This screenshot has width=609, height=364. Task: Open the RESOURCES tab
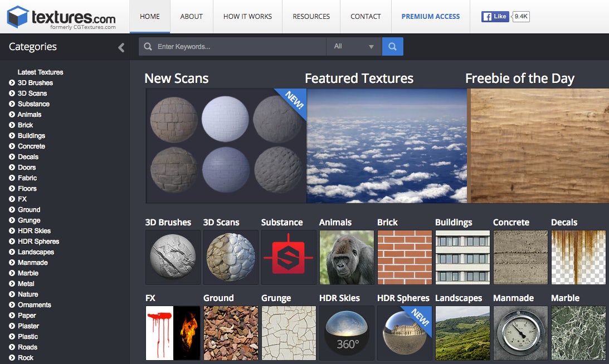(311, 16)
